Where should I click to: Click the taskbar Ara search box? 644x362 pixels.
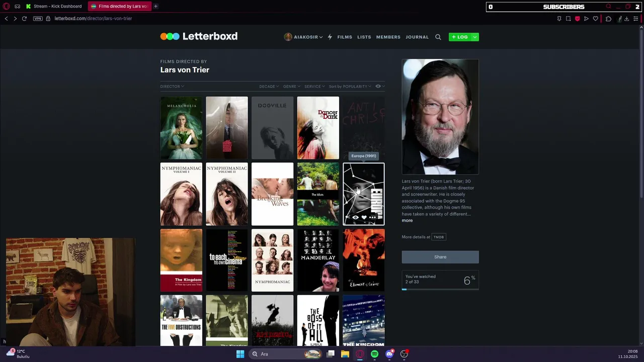coord(286,354)
